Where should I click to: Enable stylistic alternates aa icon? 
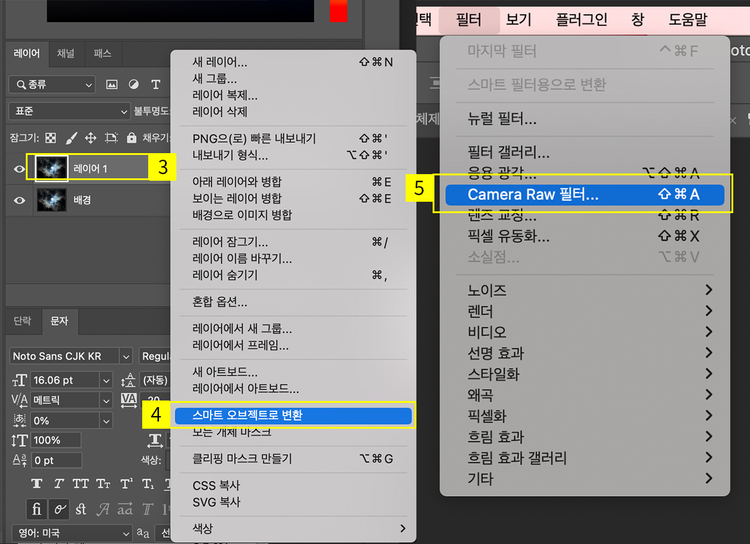click(x=125, y=509)
